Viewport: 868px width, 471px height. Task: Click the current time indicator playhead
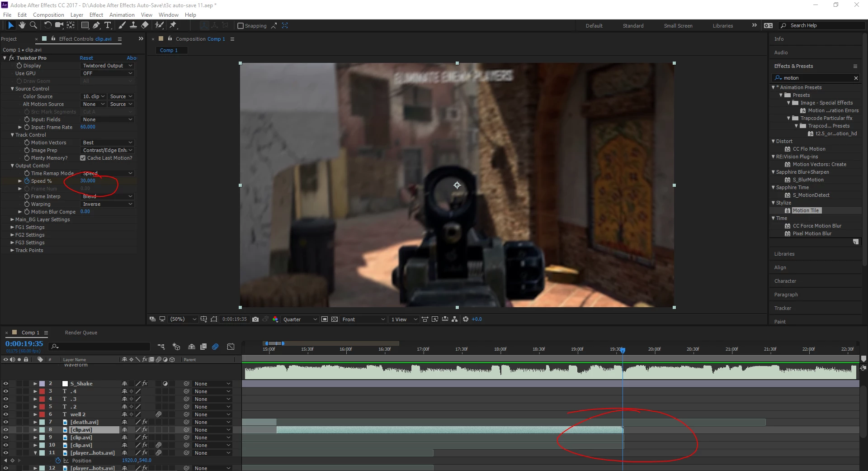pos(623,350)
